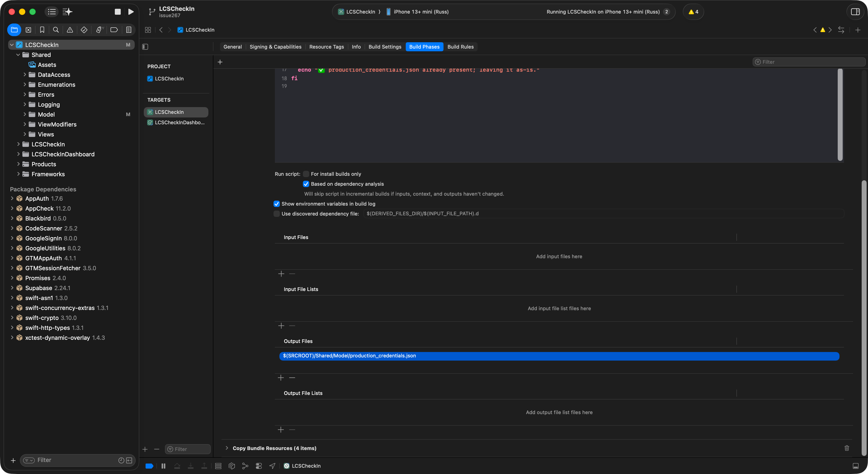Show the Bookmark navigator

pos(42,30)
